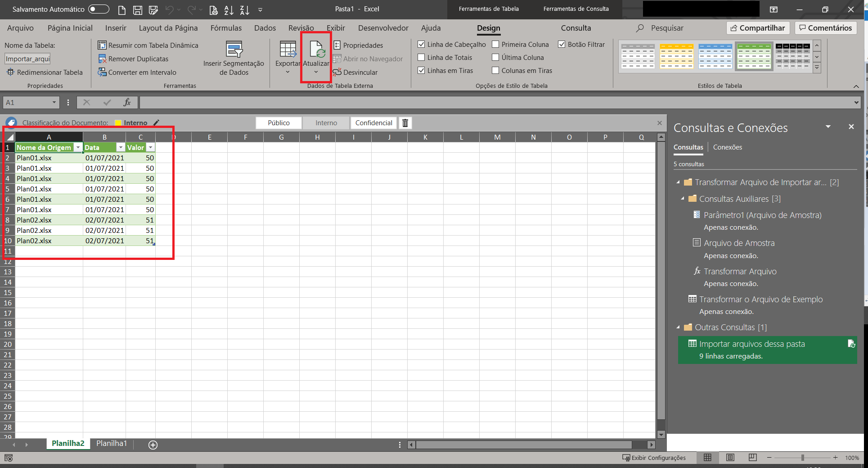Click Resumir com Tabela Dinâmica
This screenshot has width=868, height=468.
click(148, 45)
